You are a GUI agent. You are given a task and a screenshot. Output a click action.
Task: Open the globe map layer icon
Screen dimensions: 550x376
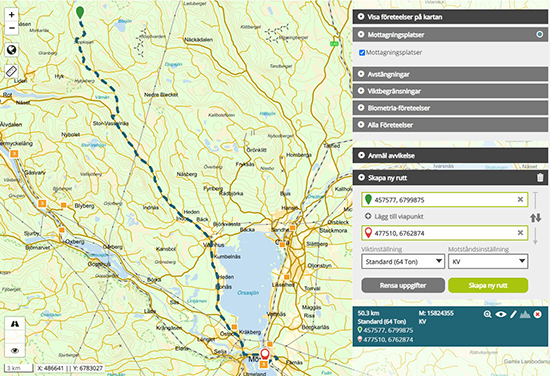click(12, 50)
